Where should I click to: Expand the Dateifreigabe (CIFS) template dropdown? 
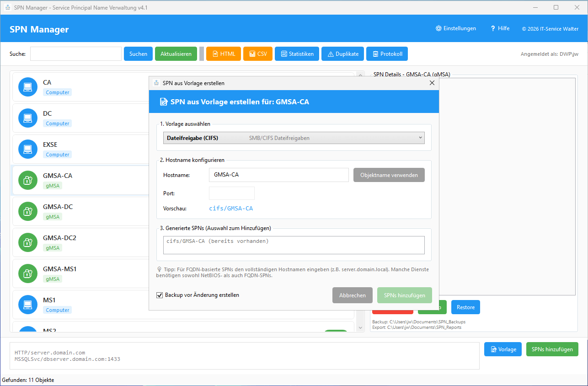pos(294,138)
